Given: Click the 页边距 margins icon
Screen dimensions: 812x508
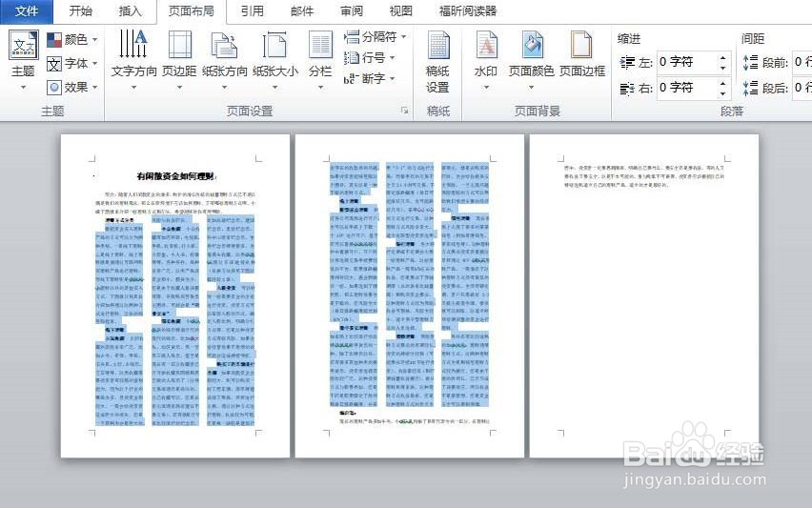Looking at the screenshot, I should pos(180,44).
